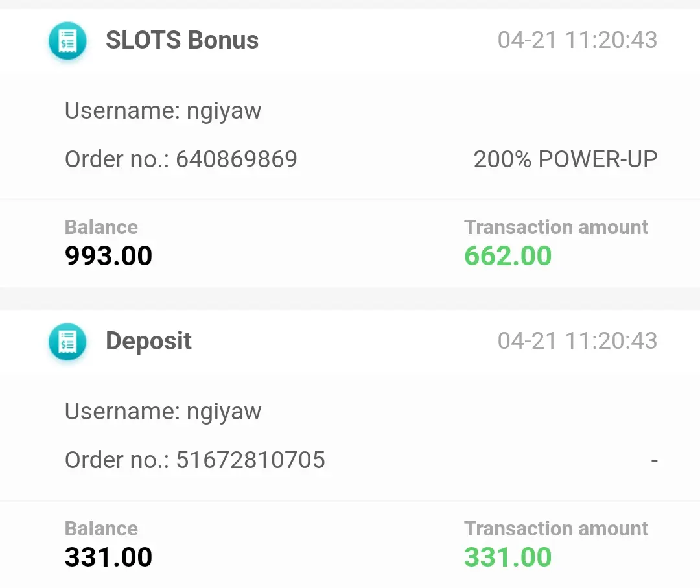Tap Balance label in SLOTS Bonus card
Viewport: 700px width, 588px height.
coord(101,228)
